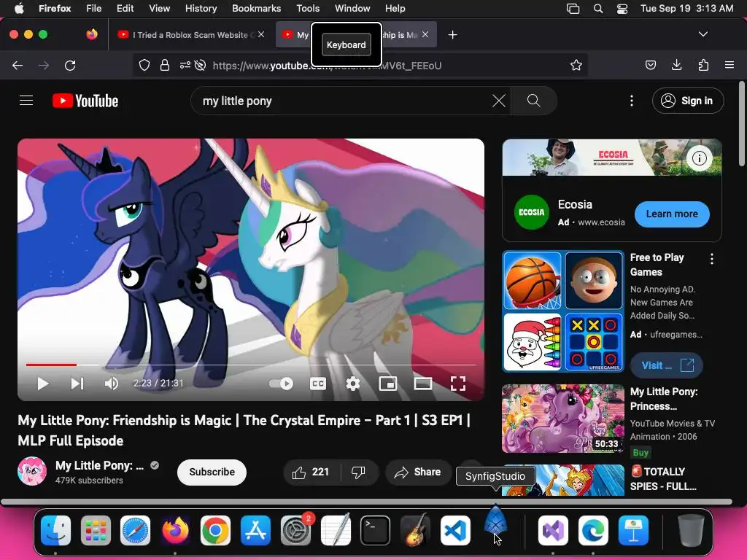Click the green Buy badge
The width and height of the screenshot is (747, 560).
[x=640, y=452]
